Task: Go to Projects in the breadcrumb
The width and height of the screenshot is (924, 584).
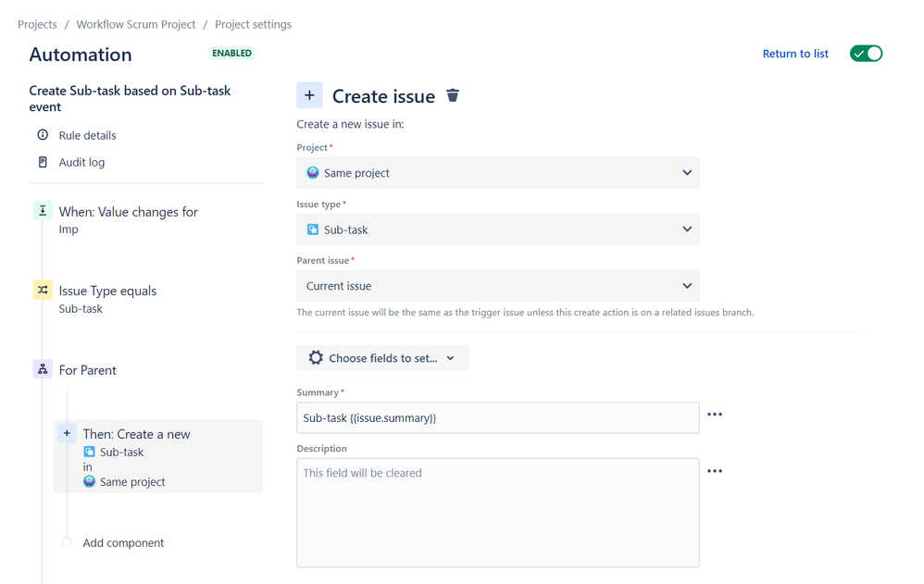Action: (x=37, y=24)
